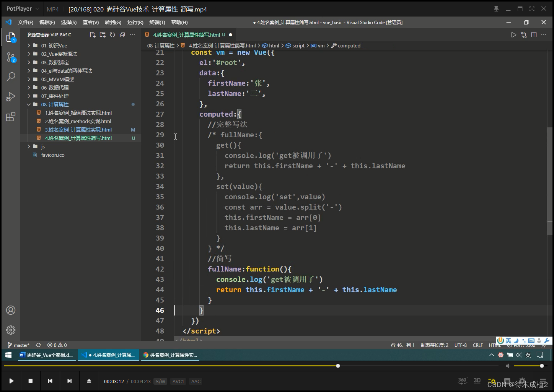Open PotPlayer 360 video mode icon

point(463,381)
